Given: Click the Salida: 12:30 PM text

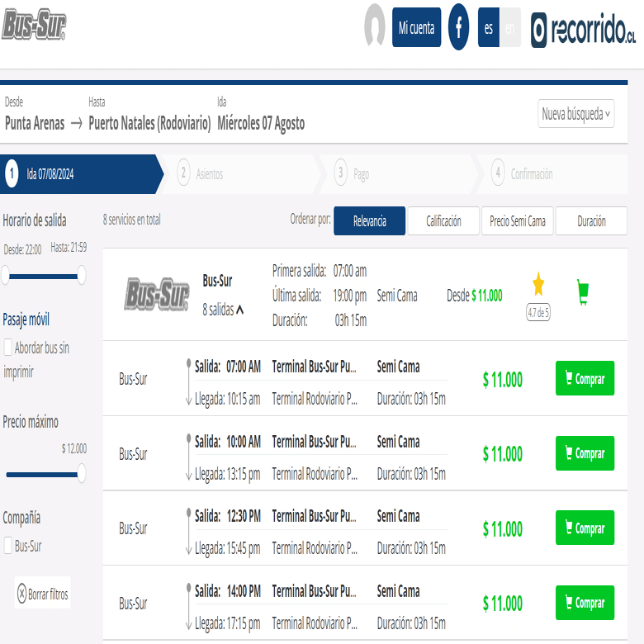Looking at the screenshot, I should (228, 516).
